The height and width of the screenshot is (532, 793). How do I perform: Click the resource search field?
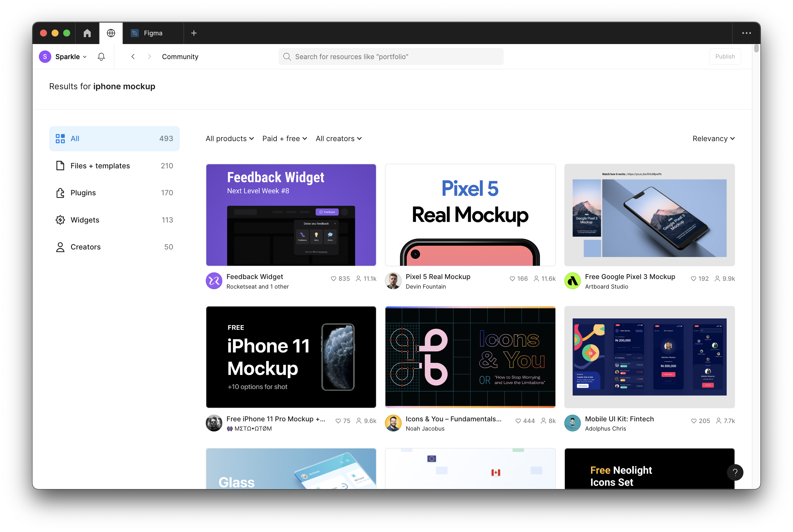[x=391, y=57]
